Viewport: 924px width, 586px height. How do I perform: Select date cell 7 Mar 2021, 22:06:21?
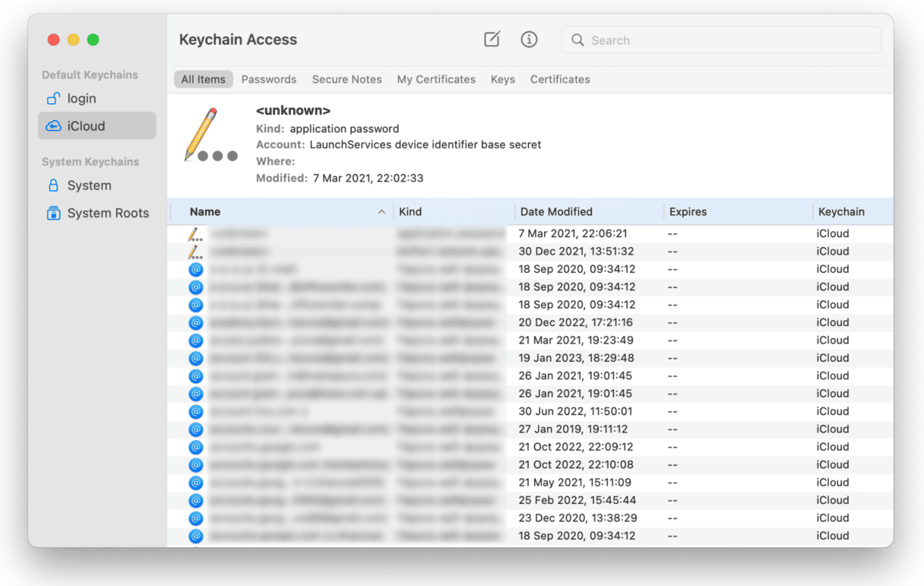[x=573, y=234]
